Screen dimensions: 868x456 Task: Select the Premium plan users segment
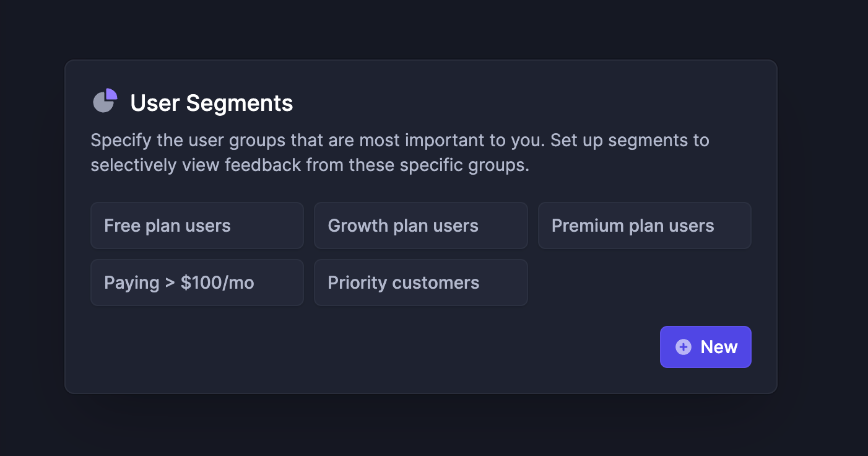click(644, 226)
